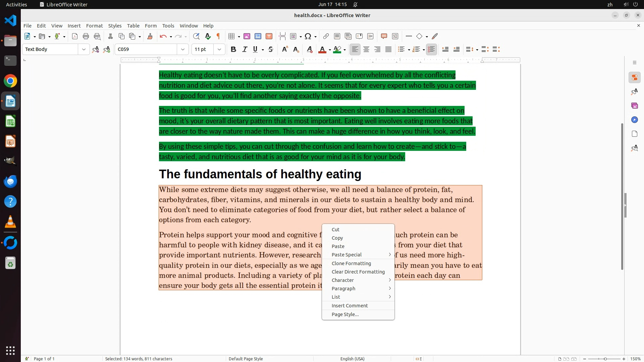Screen dimensions: 644x362
Task: Click the zoom slider in status bar
Action: pos(605,359)
